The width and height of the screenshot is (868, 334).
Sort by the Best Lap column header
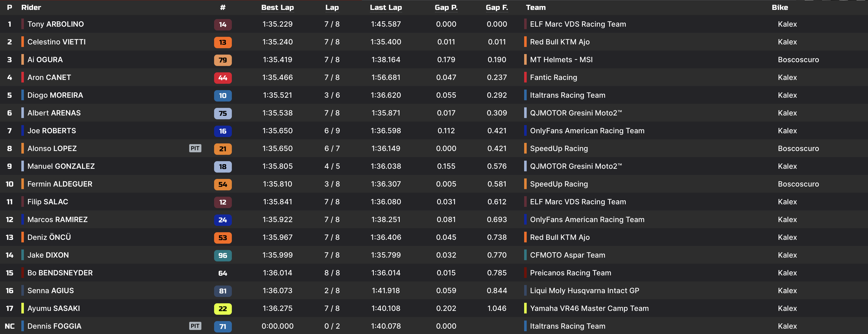(277, 7)
